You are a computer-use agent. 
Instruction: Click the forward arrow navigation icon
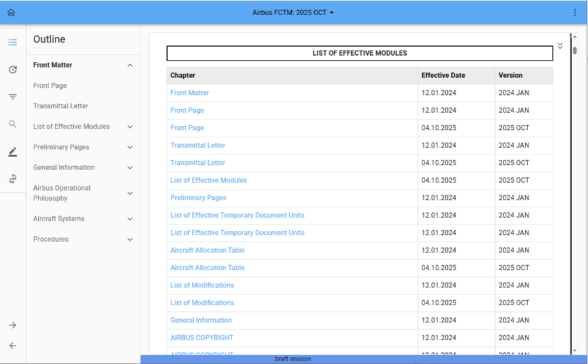click(x=13, y=325)
